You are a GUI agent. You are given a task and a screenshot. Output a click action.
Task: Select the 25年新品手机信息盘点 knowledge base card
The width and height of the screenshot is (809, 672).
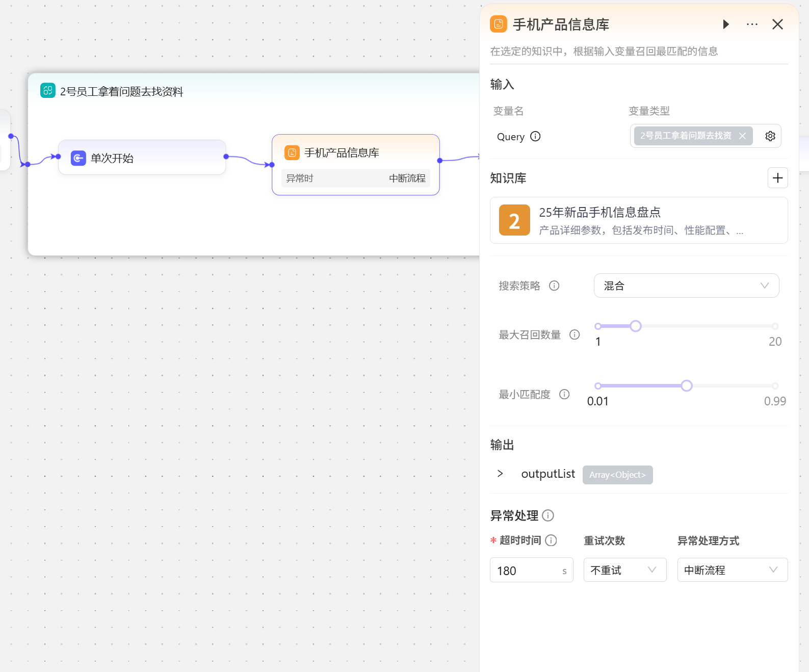(638, 220)
